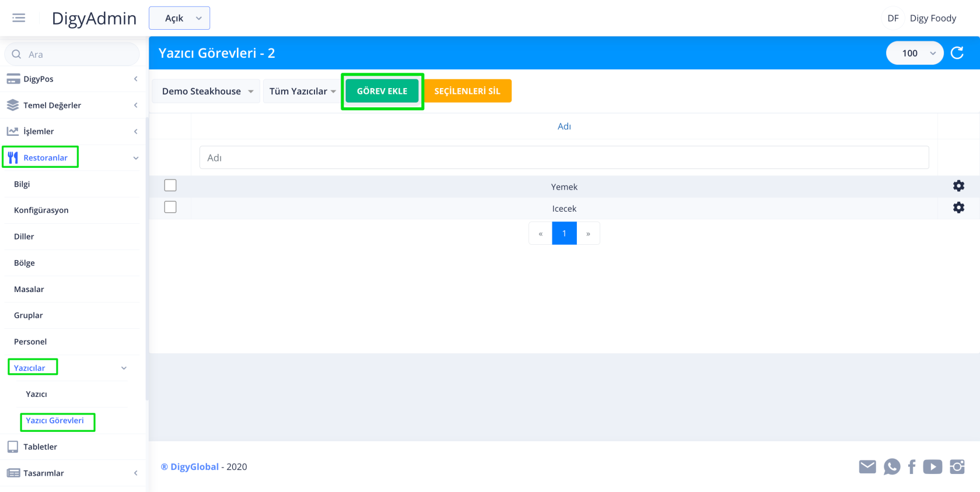The width and height of the screenshot is (980, 492).
Task: Visit the Facebook icon link
Action: click(912, 466)
